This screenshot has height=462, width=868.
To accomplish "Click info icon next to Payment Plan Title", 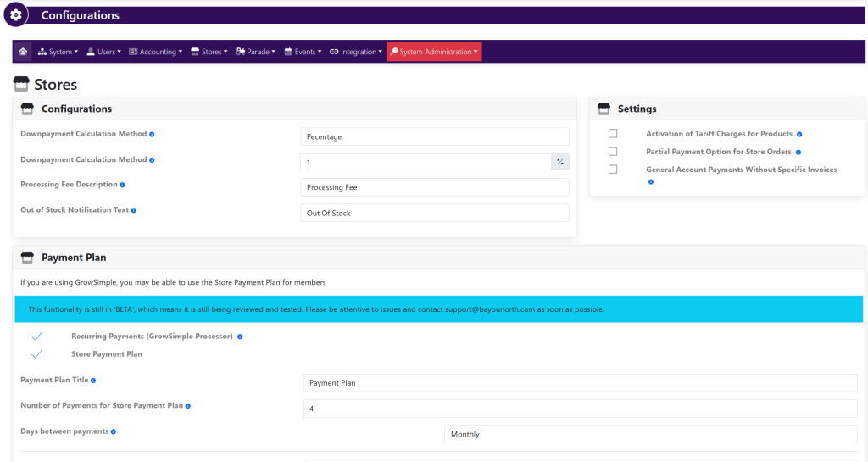I will pyautogui.click(x=93, y=381).
